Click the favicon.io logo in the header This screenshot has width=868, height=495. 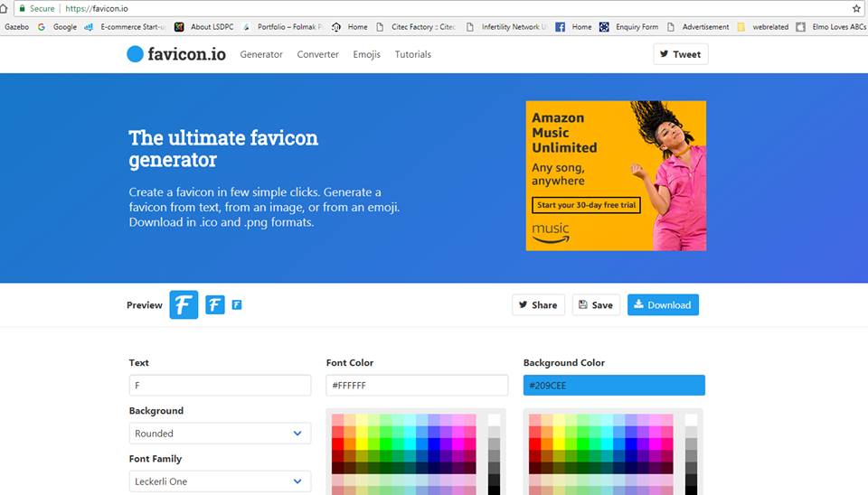pyautogui.click(x=175, y=54)
